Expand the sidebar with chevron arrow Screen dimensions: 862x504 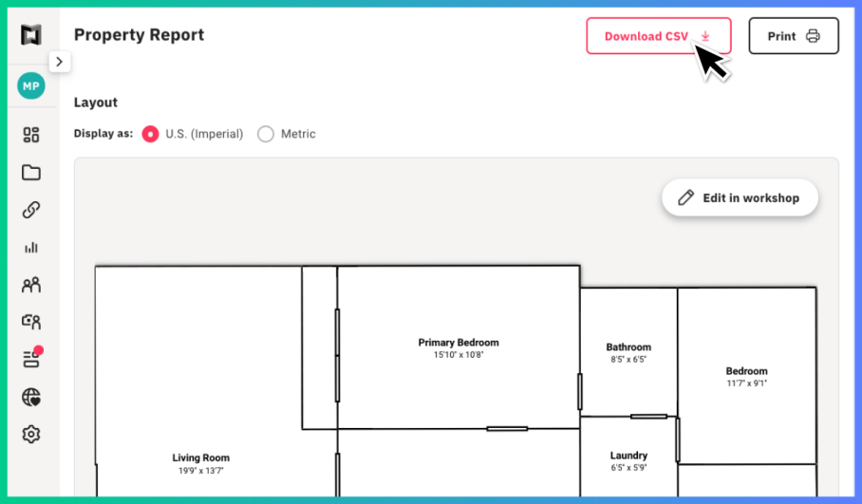60,62
